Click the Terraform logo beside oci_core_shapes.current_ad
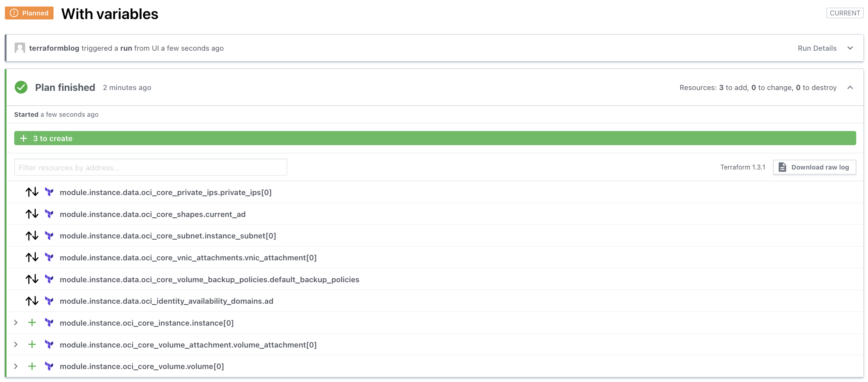Image resolution: width=868 pixels, height=382 pixels. [x=49, y=214]
